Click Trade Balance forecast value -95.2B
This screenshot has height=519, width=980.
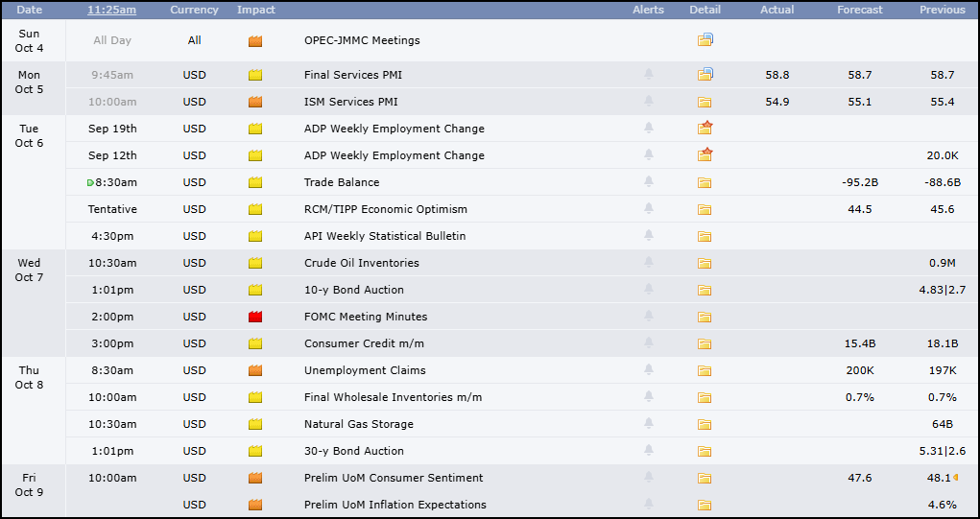click(860, 182)
